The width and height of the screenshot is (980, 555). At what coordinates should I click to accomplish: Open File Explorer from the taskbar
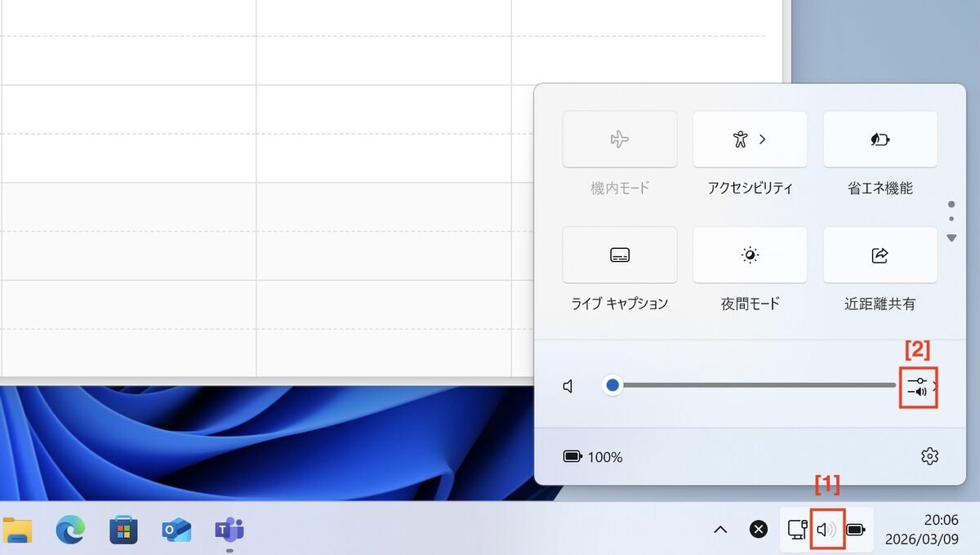16,531
